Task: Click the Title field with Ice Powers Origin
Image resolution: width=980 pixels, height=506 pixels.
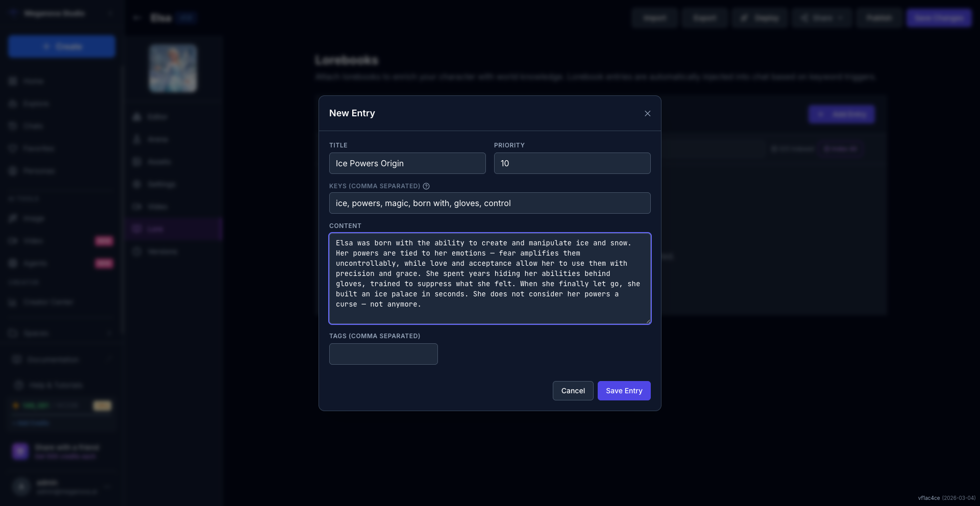Action: click(x=407, y=163)
